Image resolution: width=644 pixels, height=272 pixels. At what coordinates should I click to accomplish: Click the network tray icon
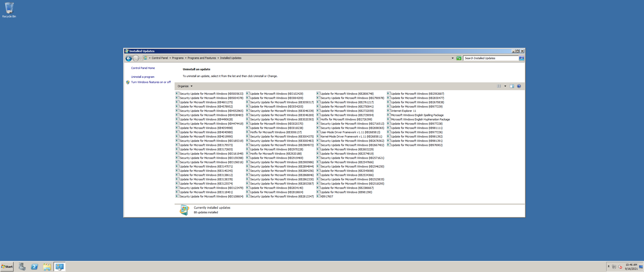[614, 267]
